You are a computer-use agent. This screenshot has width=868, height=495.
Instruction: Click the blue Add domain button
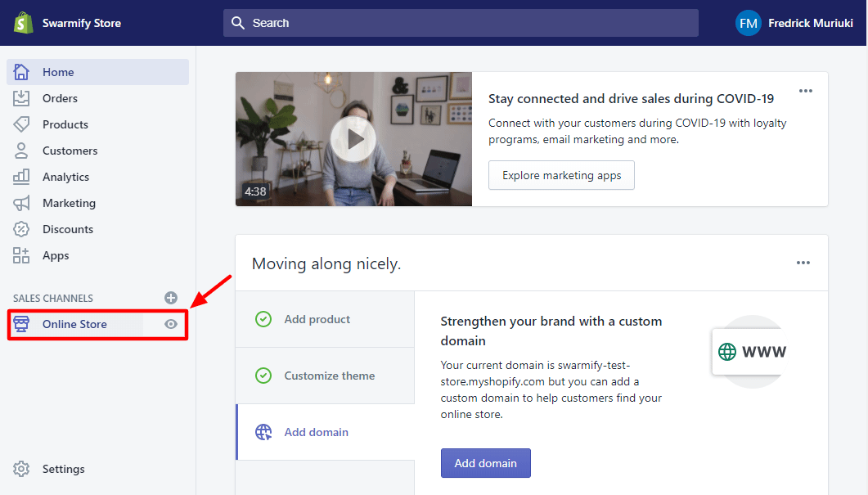click(x=485, y=463)
